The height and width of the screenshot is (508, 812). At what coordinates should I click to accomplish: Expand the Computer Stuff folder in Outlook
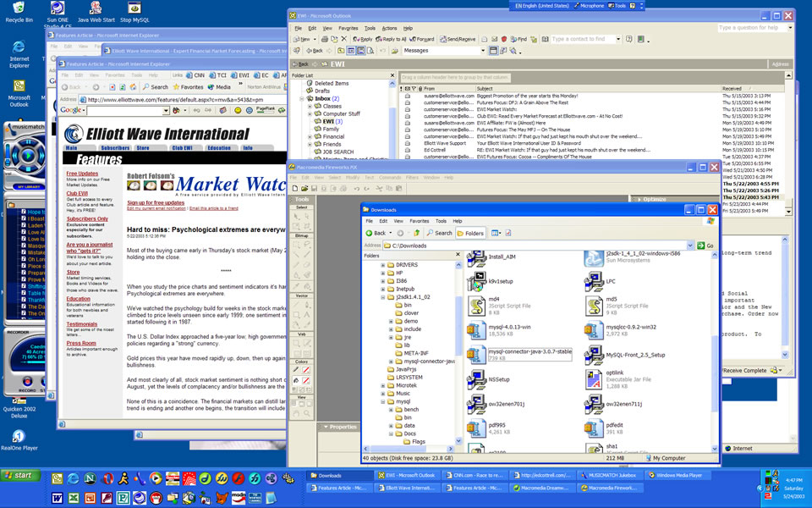click(310, 113)
